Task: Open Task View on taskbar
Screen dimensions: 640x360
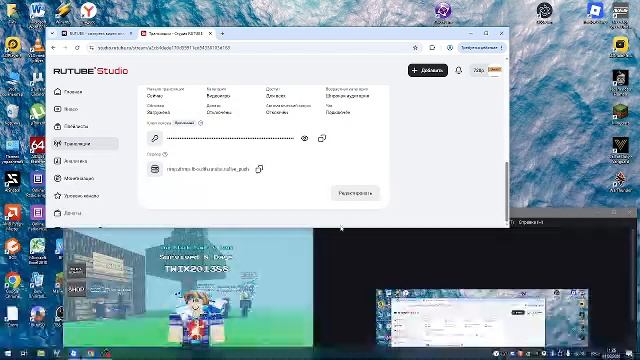Action: tap(24, 354)
